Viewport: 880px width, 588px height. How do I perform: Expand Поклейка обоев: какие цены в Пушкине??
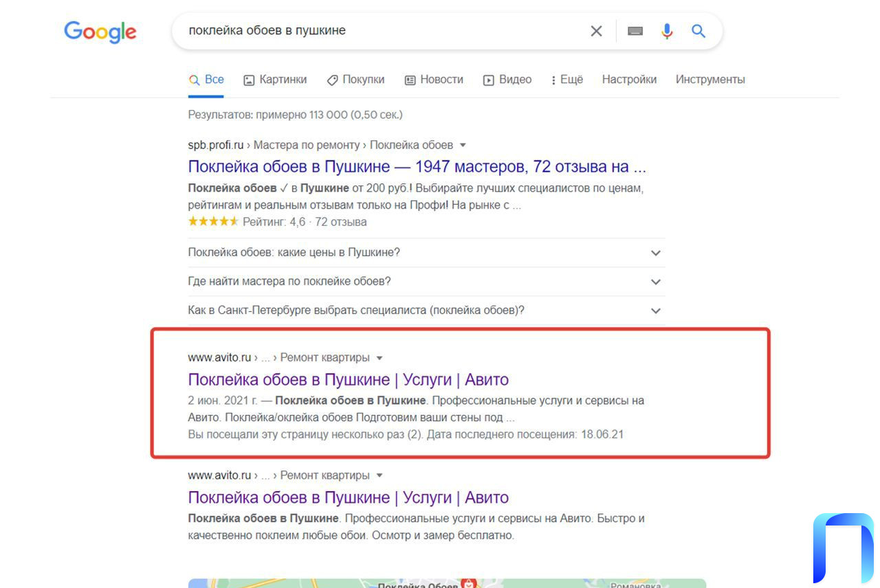[x=426, y=253]
